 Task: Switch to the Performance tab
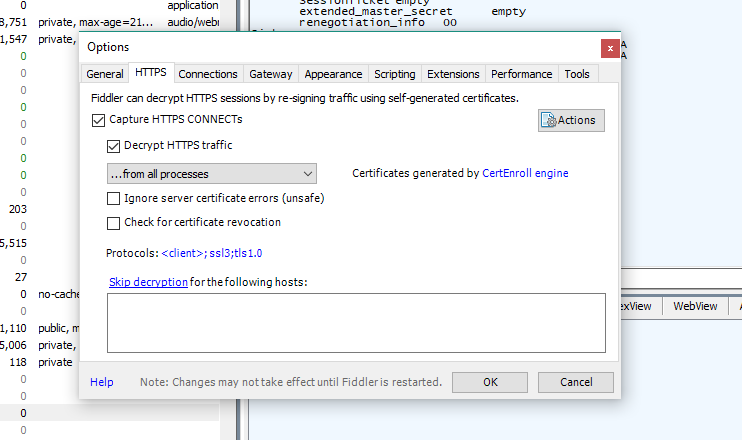(521, 74)
